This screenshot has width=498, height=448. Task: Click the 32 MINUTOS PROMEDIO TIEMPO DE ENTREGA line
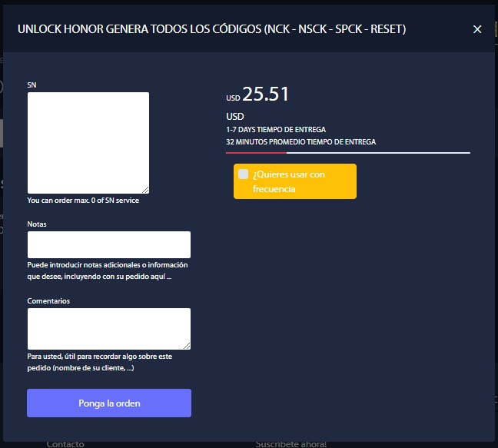tap(300, 141)
